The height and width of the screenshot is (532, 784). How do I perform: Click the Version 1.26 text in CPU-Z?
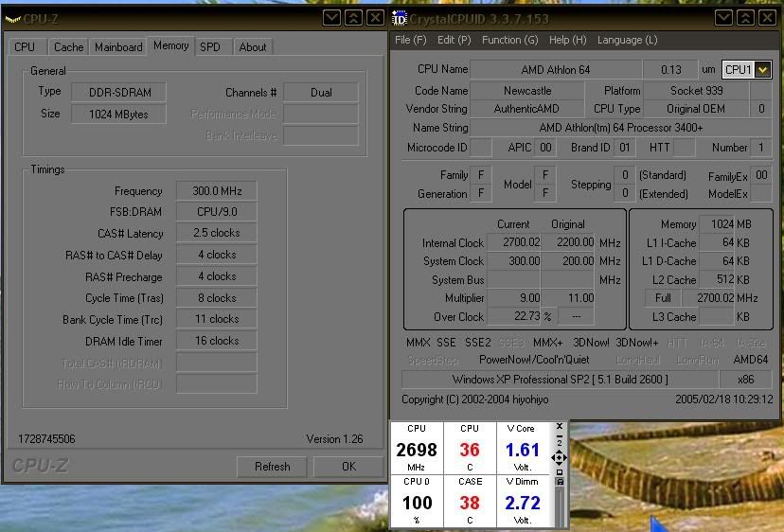(x=334, y=439)
